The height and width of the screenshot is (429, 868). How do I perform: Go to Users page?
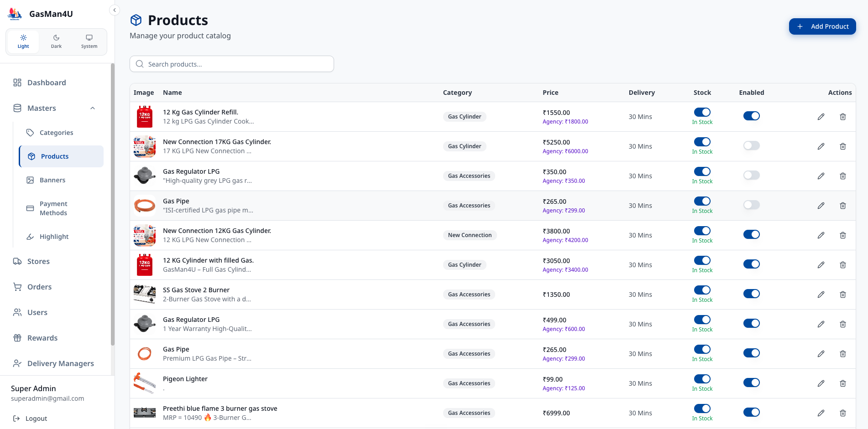coord(56,312)
